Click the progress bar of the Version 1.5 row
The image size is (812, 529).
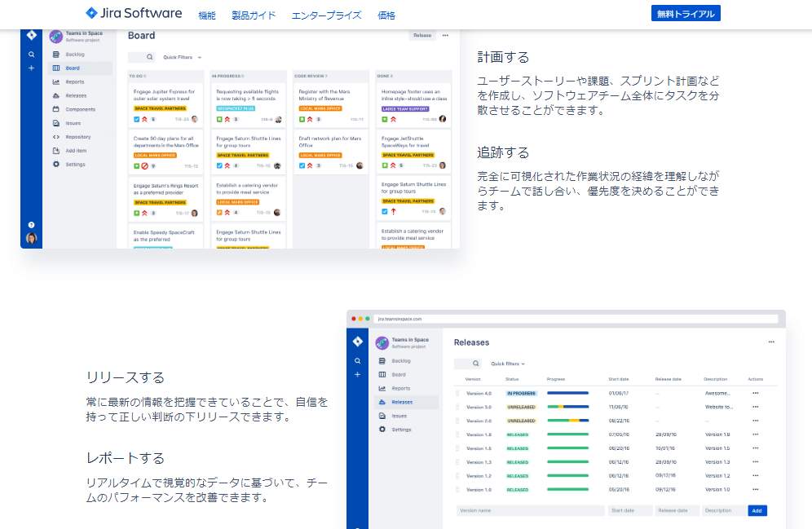[x=567, y=448]
